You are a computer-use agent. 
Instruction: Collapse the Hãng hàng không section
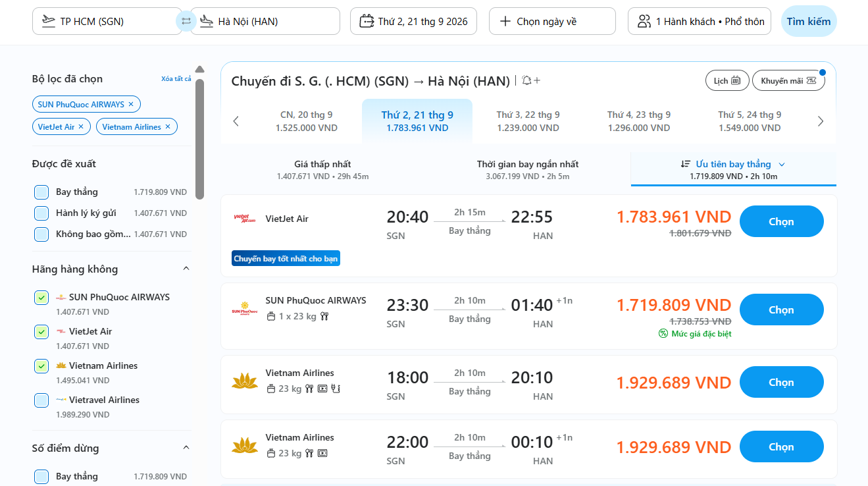pyautogui.click(x=186, y=269)
